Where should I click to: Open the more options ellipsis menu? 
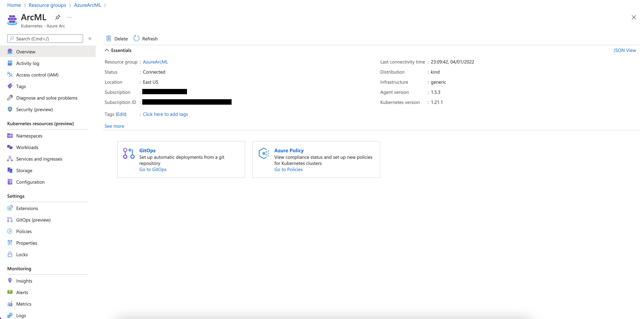pos(69,17)
